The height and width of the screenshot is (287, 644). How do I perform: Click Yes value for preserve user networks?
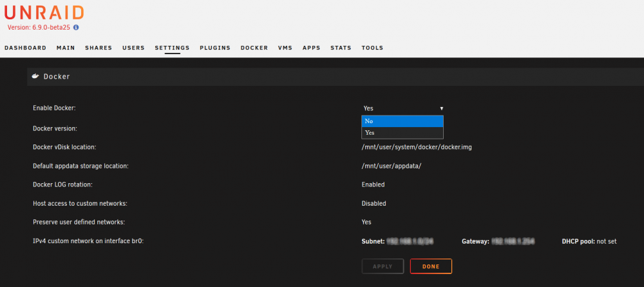pos(366,222)
